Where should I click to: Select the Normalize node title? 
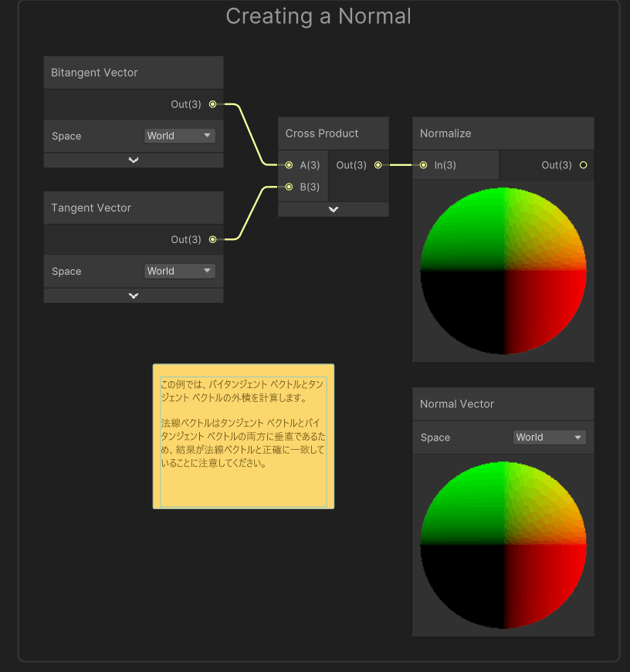point(445,133)
